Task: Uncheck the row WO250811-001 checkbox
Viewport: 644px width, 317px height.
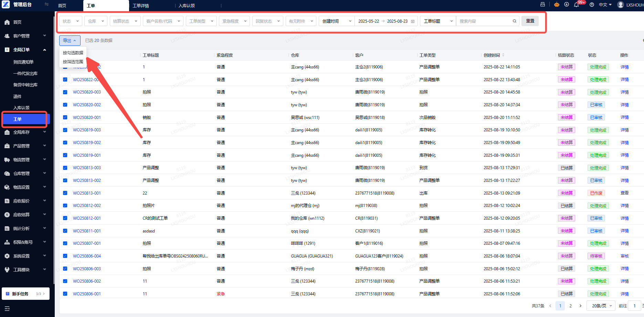Action: (x=65, y=231)
